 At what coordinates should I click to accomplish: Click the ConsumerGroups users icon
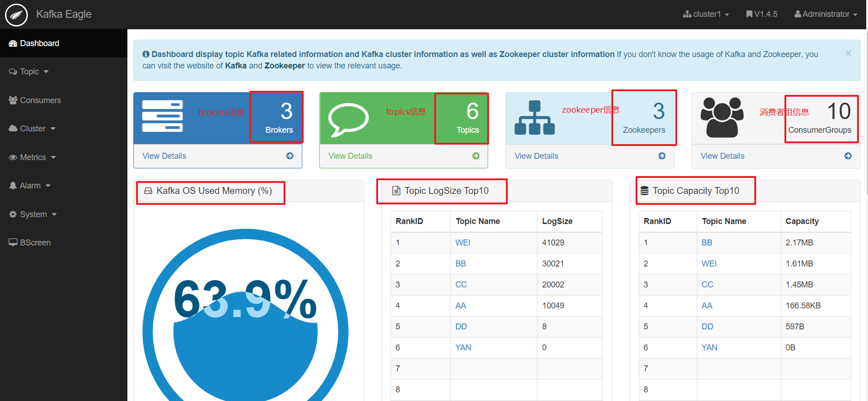tap(722, 117)
